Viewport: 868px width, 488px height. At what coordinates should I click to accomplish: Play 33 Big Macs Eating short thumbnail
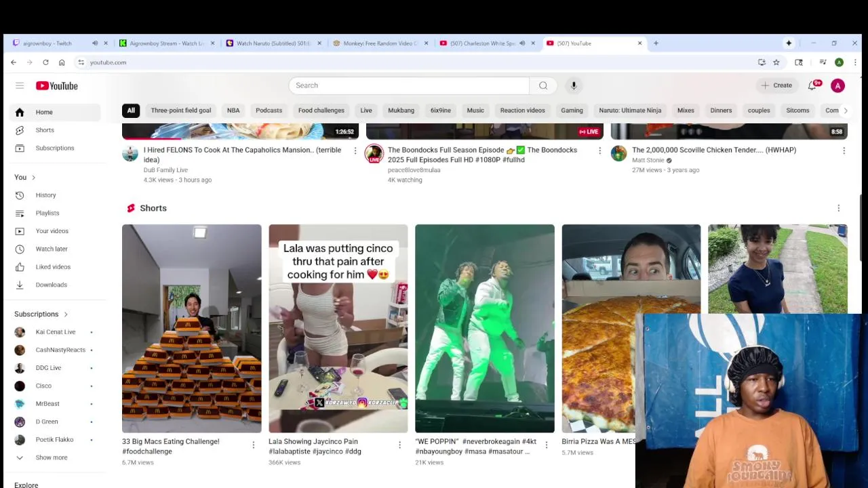pos(192,329)
